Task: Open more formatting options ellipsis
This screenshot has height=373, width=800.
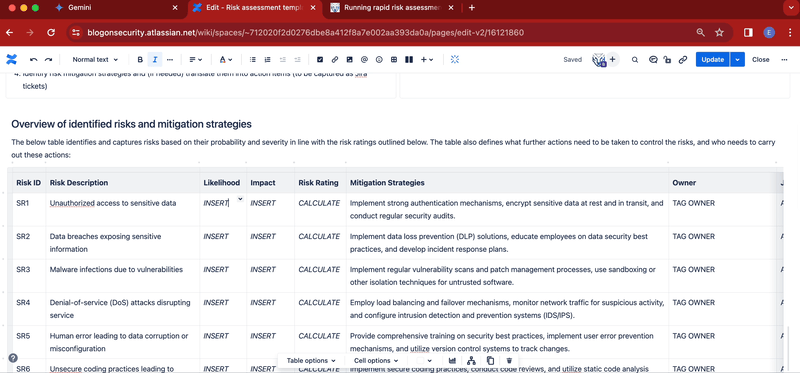Action: 170,60
